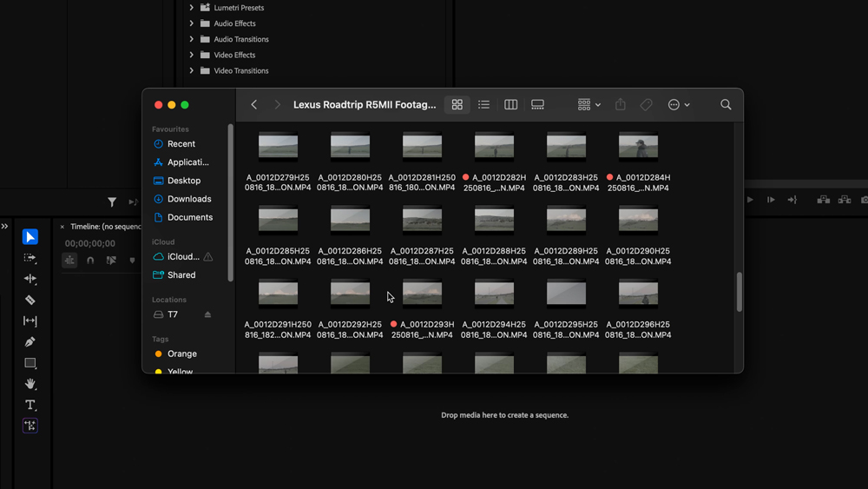Viewport: 868px width, 489px height.
Task: Select the Razor tool
Action: [x=30, y=300]
